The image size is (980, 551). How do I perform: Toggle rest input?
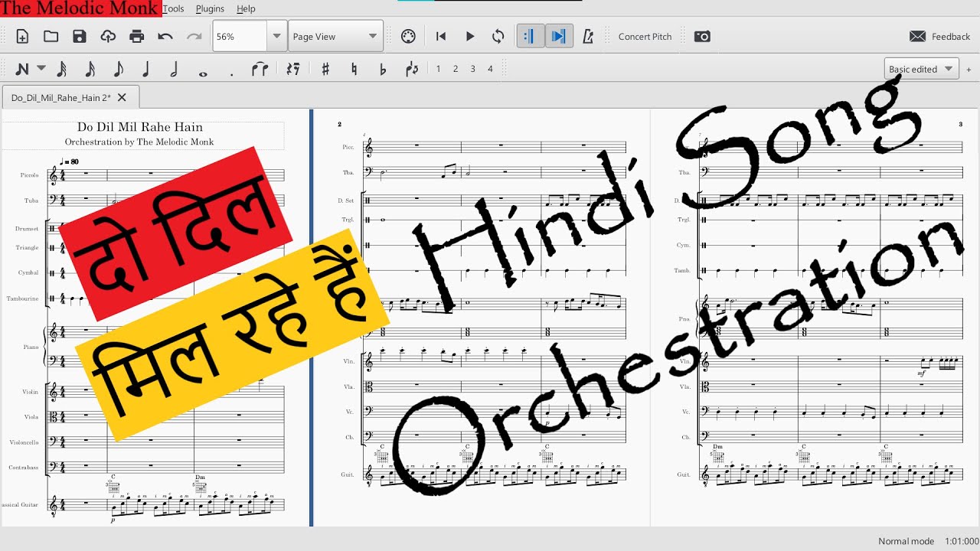point(292,69)
